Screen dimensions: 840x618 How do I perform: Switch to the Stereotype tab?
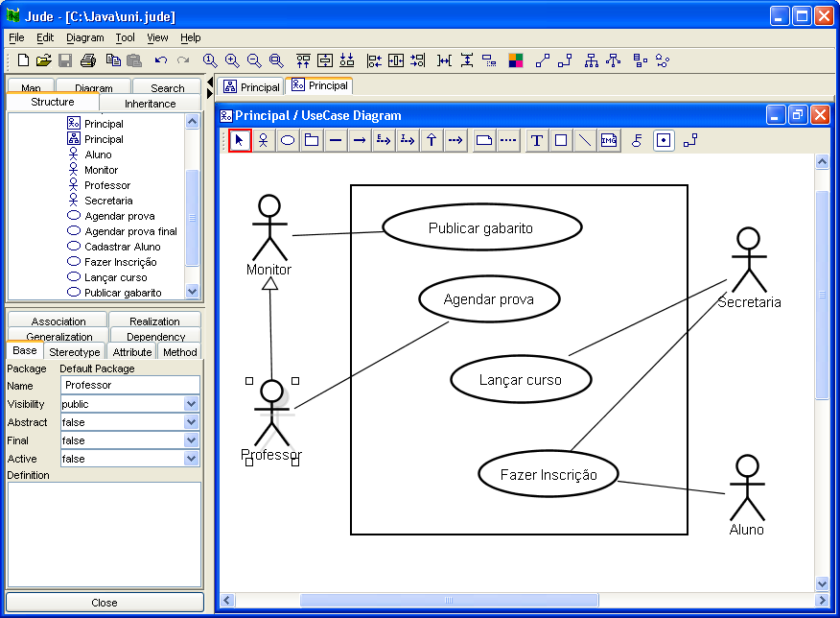coord(75,352)
